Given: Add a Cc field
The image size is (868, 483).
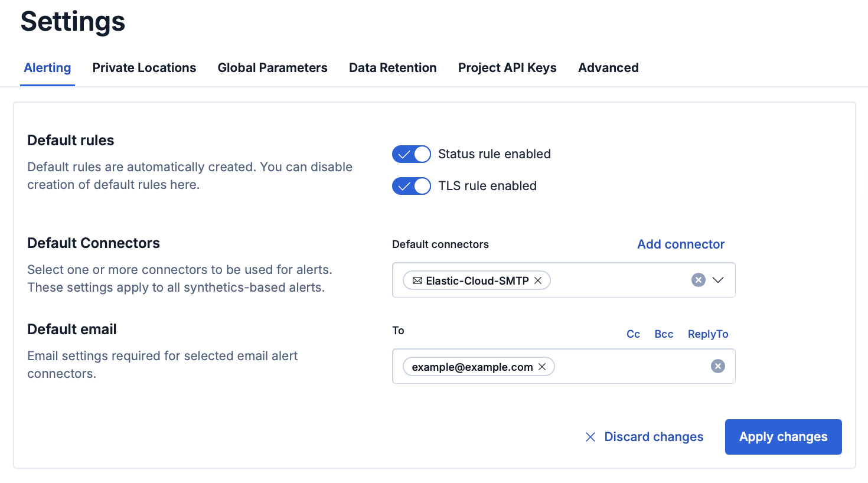Looking at the screenshot, I should pyautogui.click(x=633, y=334).
